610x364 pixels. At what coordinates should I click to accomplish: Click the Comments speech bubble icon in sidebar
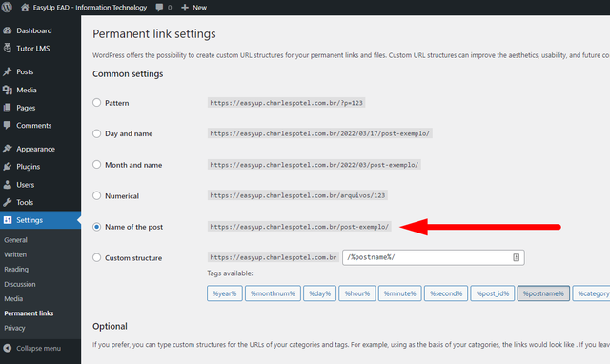pos(7,125)
